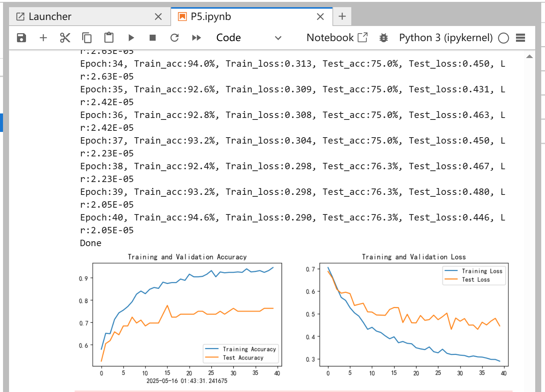
Task: Select the Training and Validation Loss chart
Action: tap(407, 315)
